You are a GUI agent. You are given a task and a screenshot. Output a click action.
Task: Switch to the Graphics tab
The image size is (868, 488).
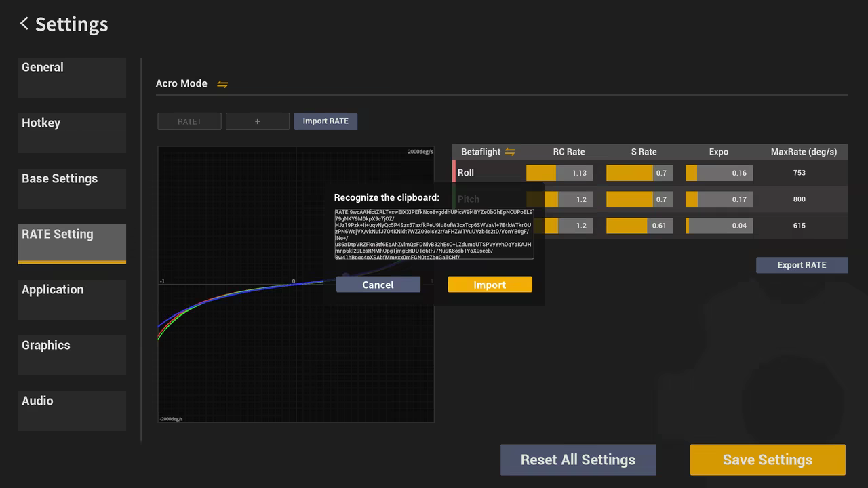coord(72,355)
